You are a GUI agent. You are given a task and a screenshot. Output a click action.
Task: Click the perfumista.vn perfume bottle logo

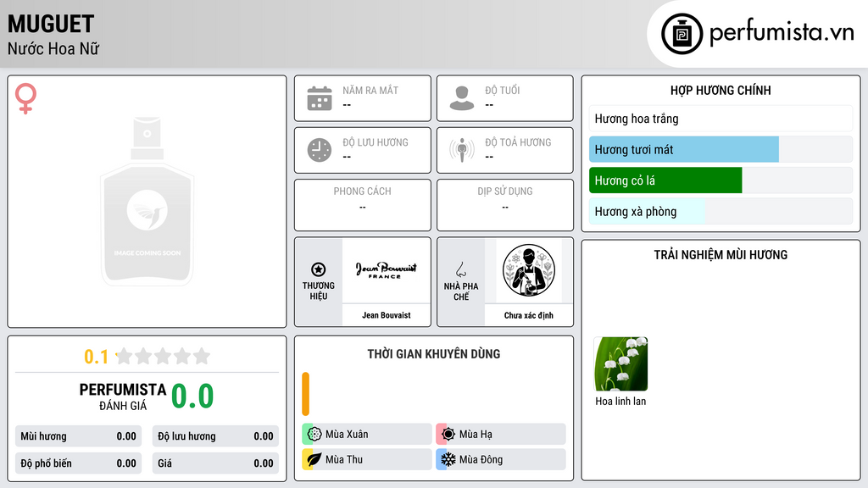click(x=682, y=34)
